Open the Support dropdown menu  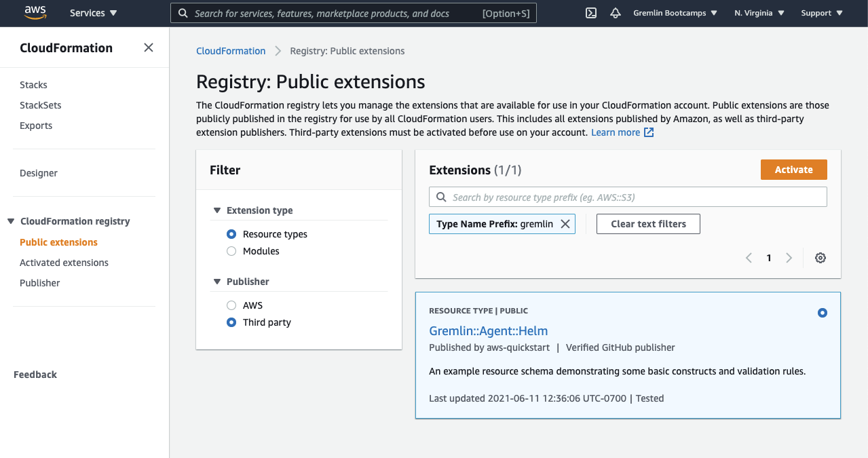tap(822, 13)
